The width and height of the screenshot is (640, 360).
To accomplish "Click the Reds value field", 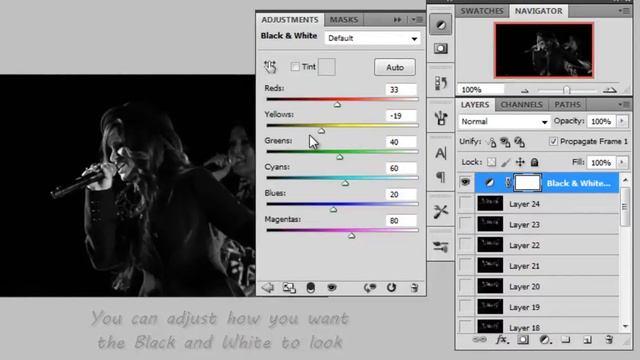I will (x=401, y=89).
